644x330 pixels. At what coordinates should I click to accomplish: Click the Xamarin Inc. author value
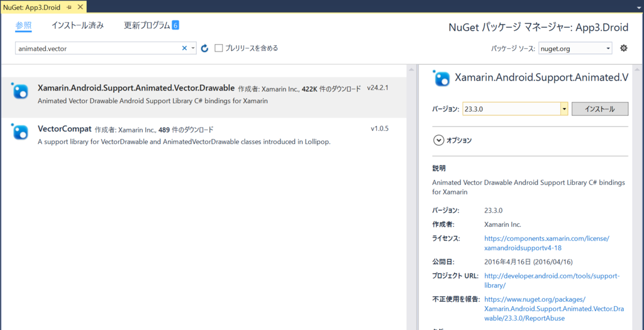502,224
